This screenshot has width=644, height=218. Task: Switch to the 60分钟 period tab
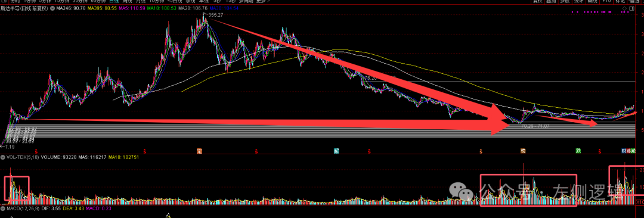(98, 2)
